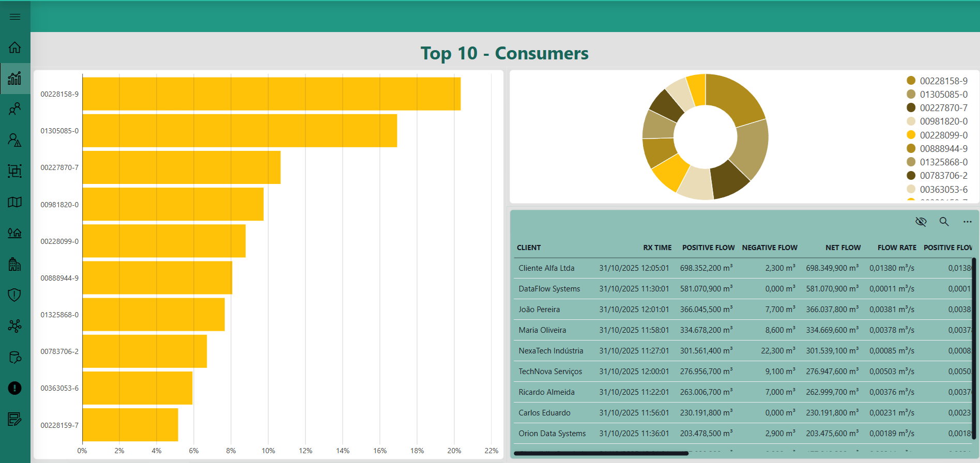Open the hamburger menu in the sidebar
Image resolution: width=980 pixels, height=463 pixels.
(x=15, y=17)
